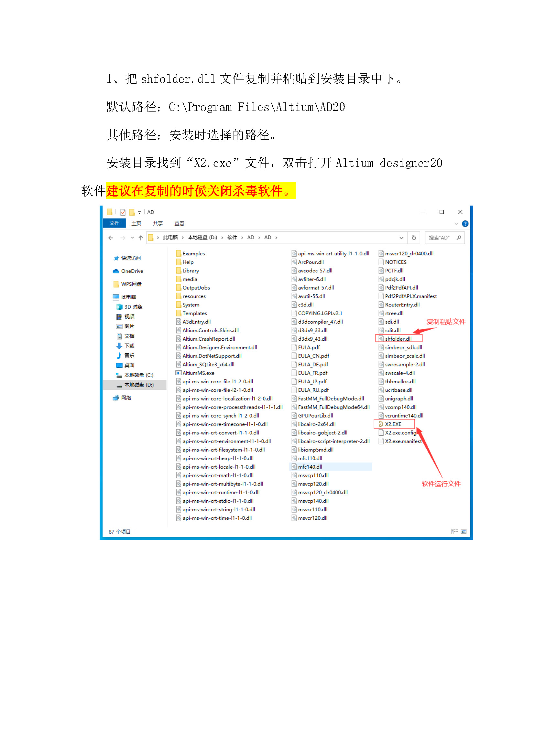Screen dimensions: 535x756
Task: Select the shfolder.dll file icon
Action: click(x=381, y=339)
